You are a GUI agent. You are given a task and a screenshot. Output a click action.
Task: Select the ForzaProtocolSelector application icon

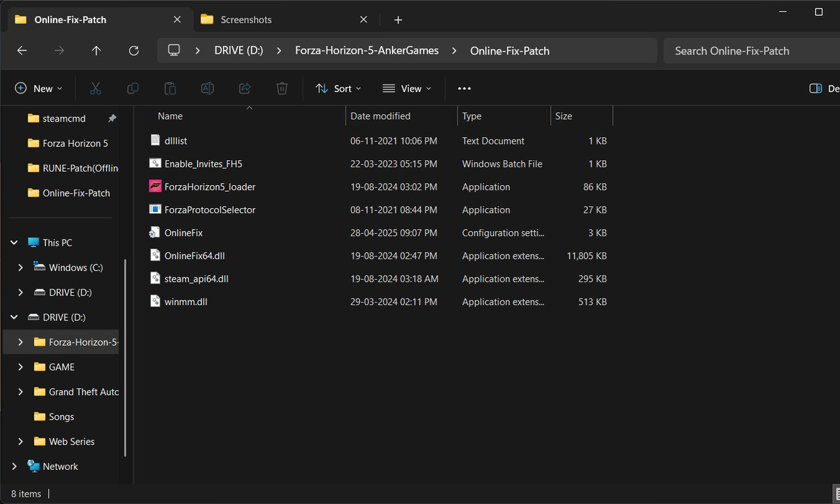(155, 209)
